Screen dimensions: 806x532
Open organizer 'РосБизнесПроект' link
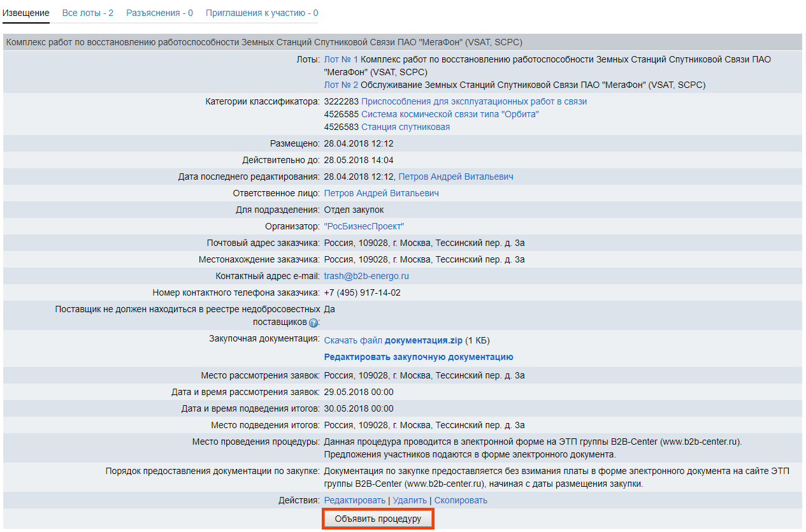pyautogui.click(x=364, y=226)
